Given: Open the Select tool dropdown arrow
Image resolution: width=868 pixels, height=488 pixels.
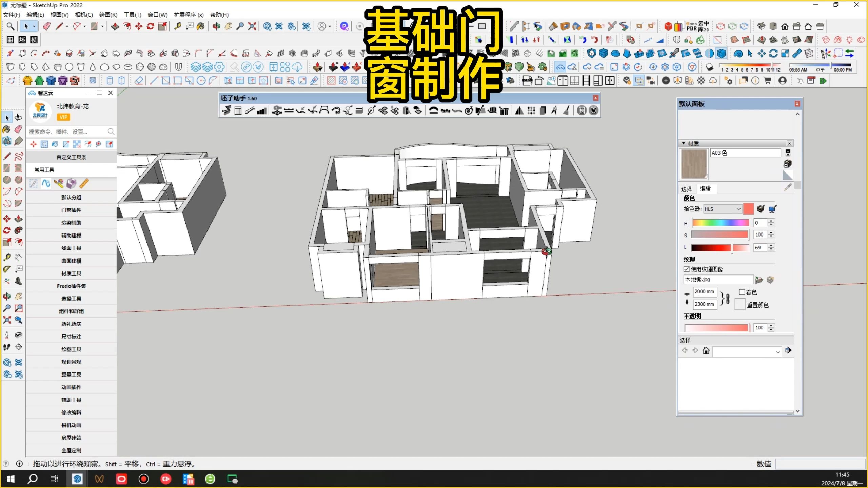Looking at the screenshot, I should [x=33, y=26].
